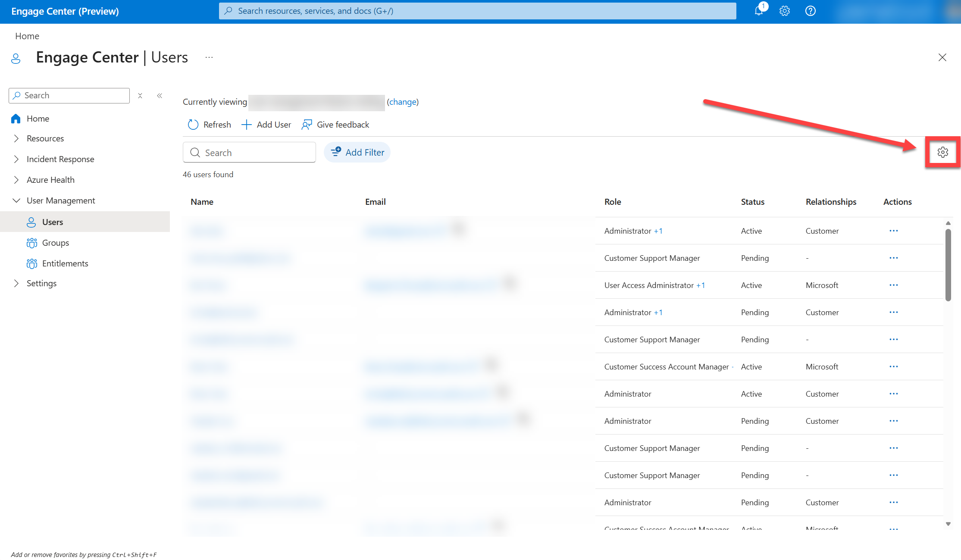Click the change link next to Currently viewing
961x560 pixels.
[x=403, y=102]
